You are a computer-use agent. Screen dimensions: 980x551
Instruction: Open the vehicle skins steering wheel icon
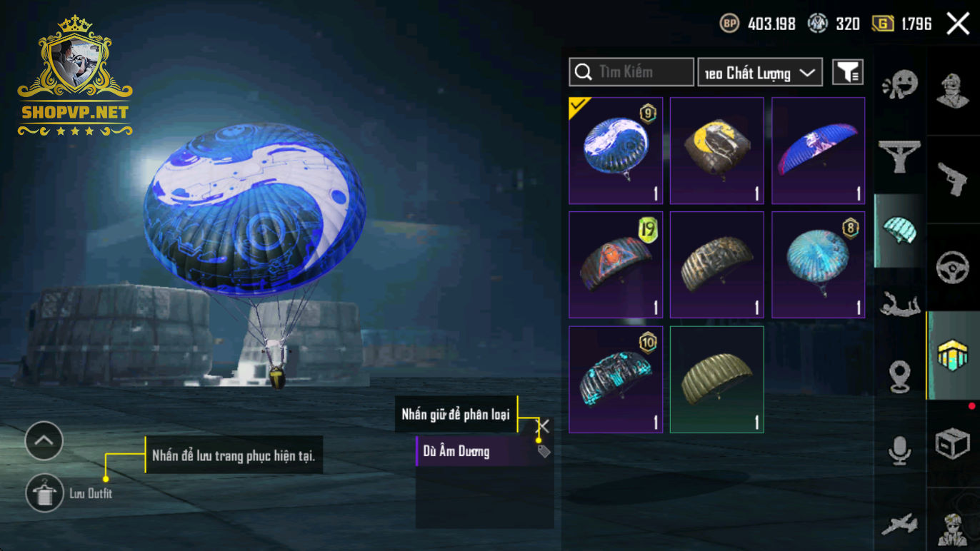(953, 268)
